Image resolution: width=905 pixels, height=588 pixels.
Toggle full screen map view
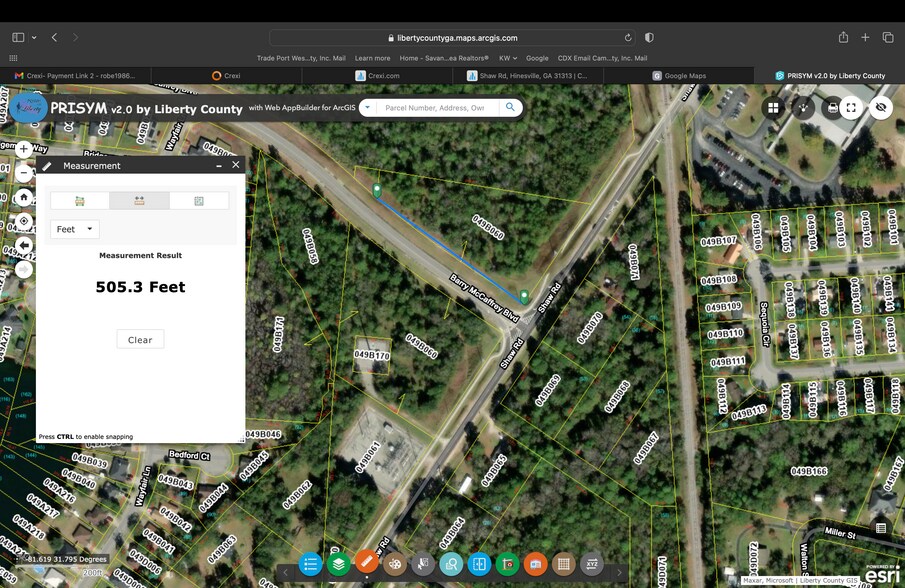tap(851, 107)
